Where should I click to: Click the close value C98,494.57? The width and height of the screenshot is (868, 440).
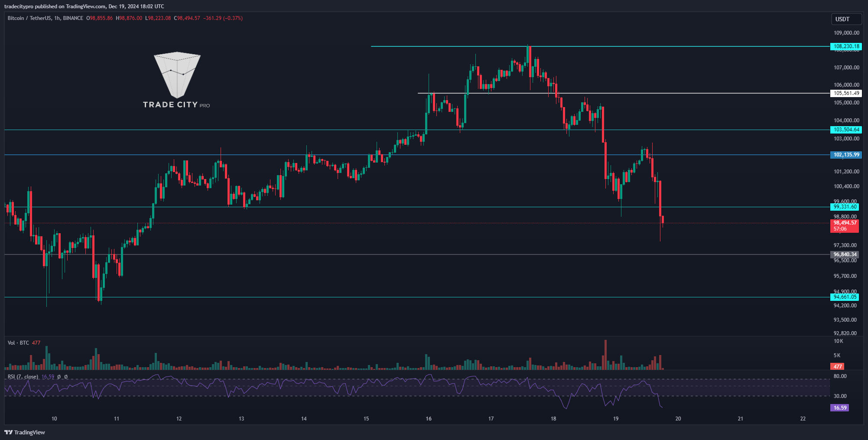[x=187, y=18]
